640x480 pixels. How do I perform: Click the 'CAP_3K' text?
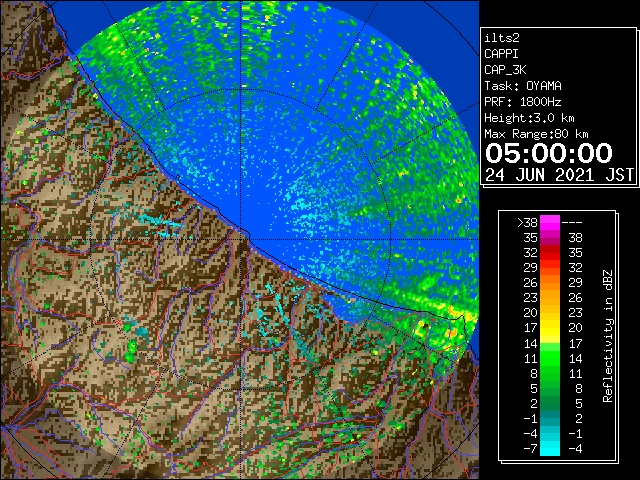point(505,70)
